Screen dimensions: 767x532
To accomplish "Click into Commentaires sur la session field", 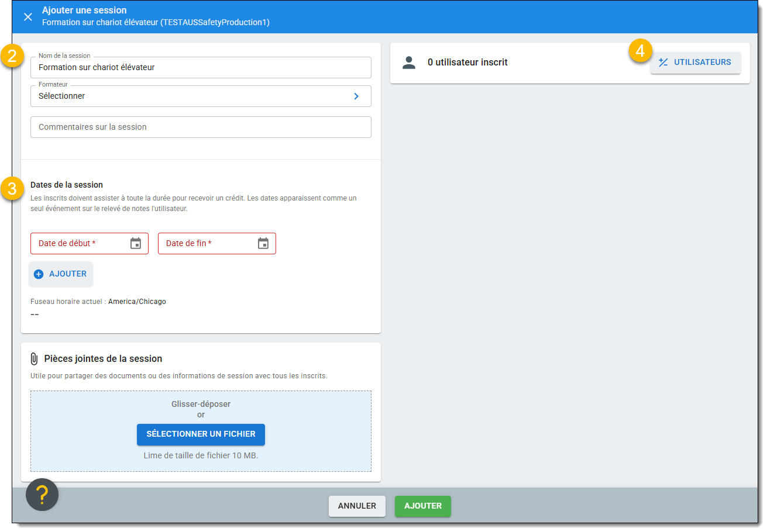I will pos(201,127).
